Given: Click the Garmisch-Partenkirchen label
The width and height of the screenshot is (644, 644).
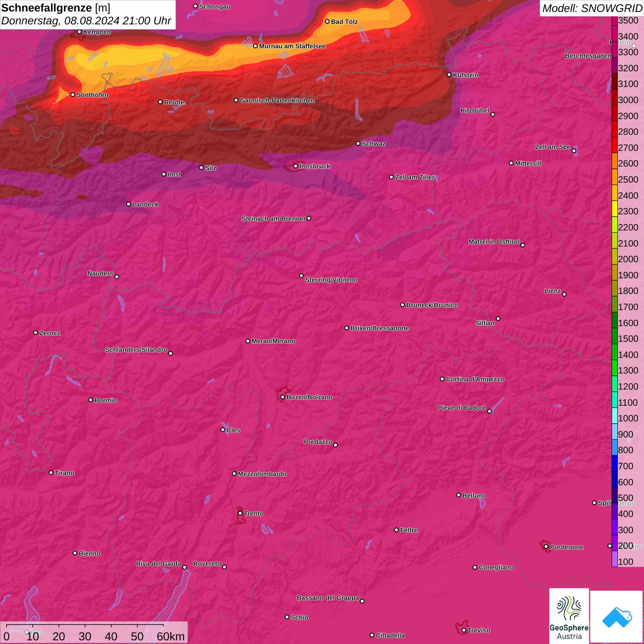Looking at the screenshot, I should (277, 100).
